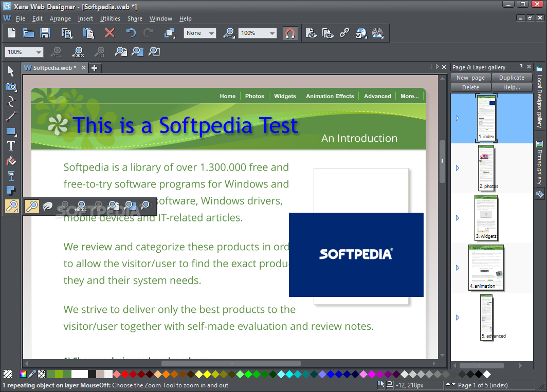Delete selection with the red X icon
The height and width of the screenshot is (392, 547).
click(x=110, y=33)
